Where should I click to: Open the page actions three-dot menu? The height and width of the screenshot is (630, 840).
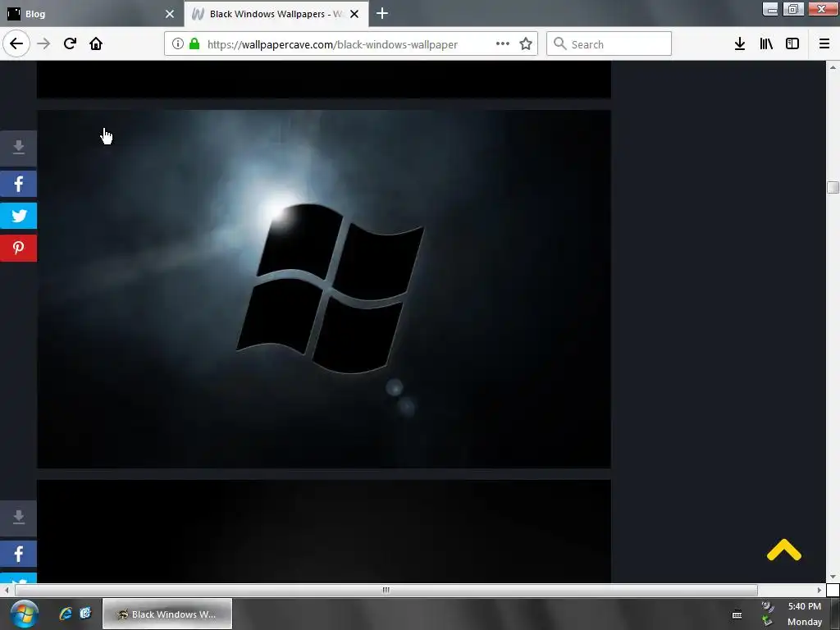503,44
